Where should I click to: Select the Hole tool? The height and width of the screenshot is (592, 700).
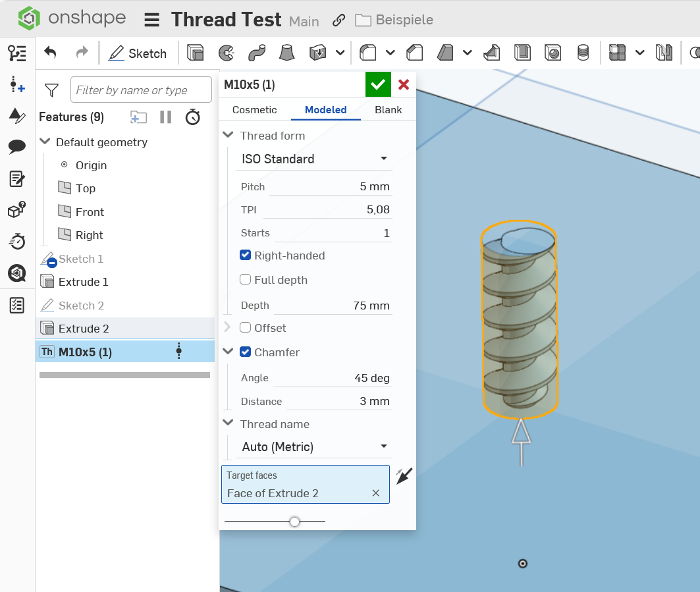click(x=552, y=53)
